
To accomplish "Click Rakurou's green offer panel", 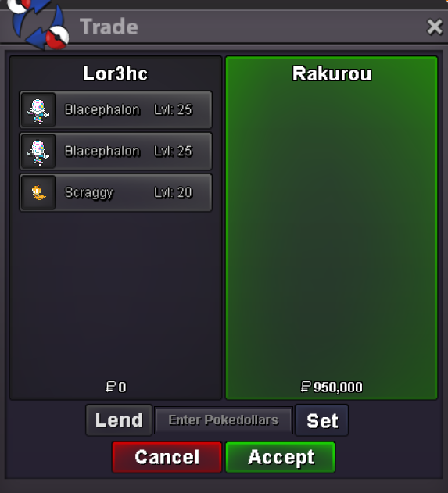I will click(332, 228).
